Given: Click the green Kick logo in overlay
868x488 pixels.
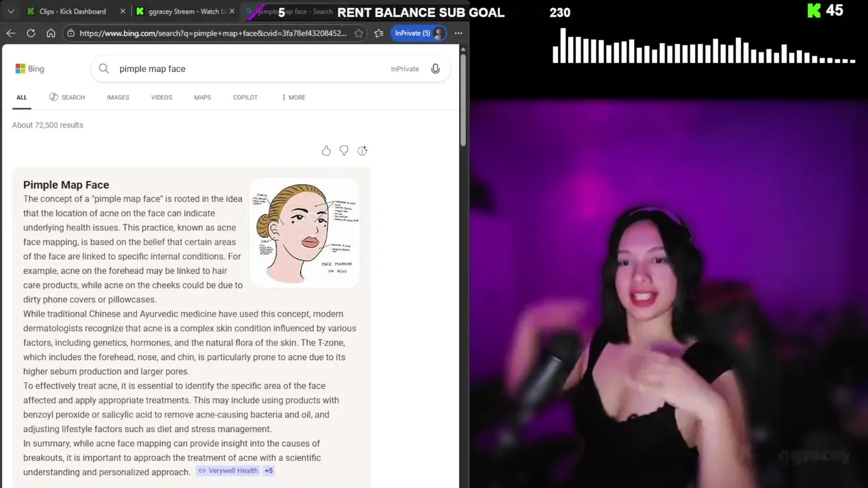Looking at the screenshot, I should coord(814,10).
